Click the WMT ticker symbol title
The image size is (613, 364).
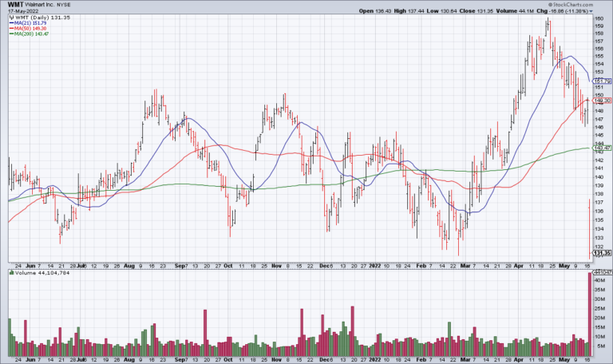(x=16, y=5)
